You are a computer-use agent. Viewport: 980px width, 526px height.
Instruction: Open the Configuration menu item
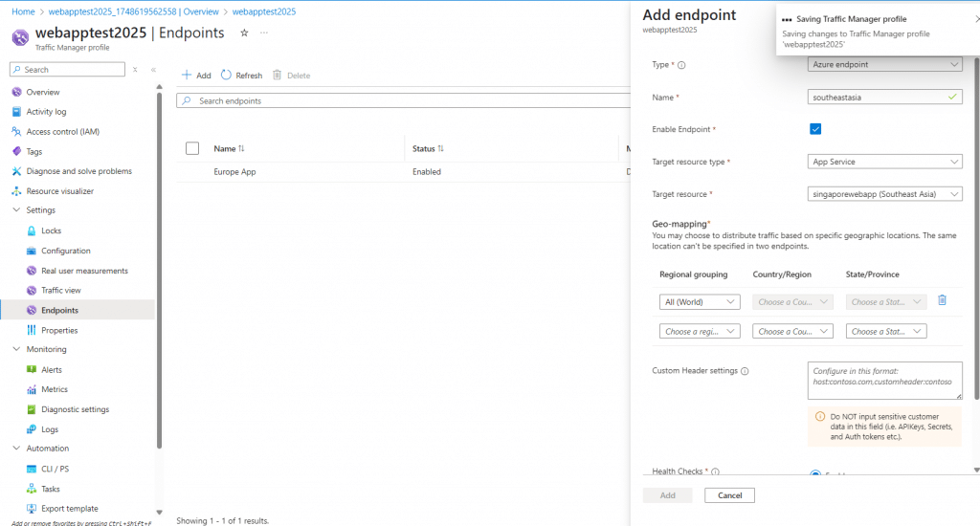(65, 251)
